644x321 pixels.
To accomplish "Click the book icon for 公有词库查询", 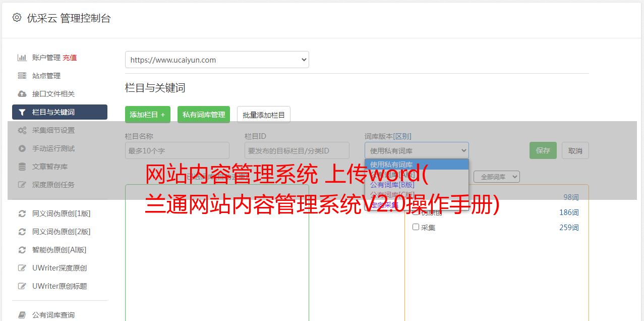I will 22,315.
